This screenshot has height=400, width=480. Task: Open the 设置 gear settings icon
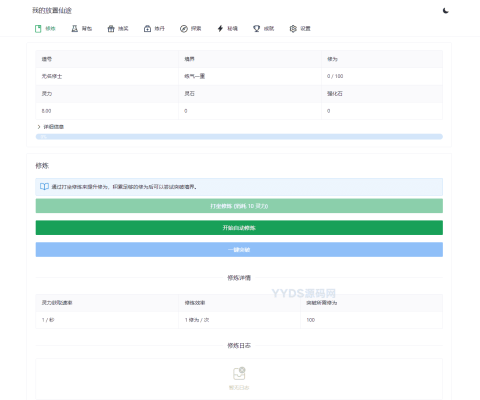click(293, 29)
